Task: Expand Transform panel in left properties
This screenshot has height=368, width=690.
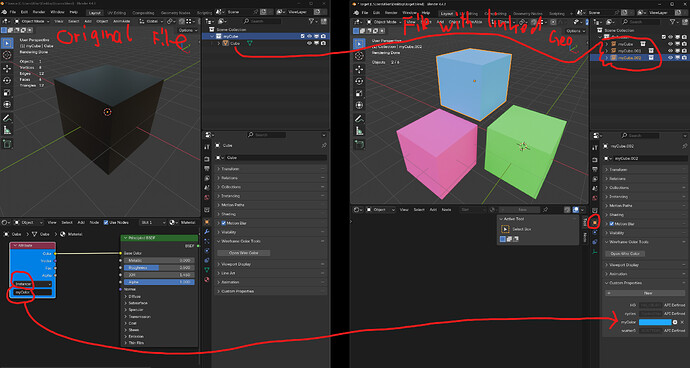Action: click(270, 169)
